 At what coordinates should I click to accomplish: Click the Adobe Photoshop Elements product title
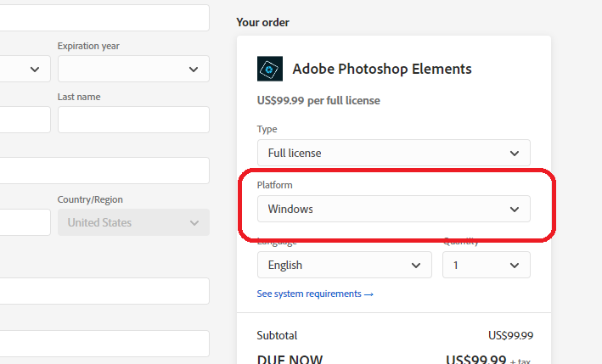(x=381, y=69)
